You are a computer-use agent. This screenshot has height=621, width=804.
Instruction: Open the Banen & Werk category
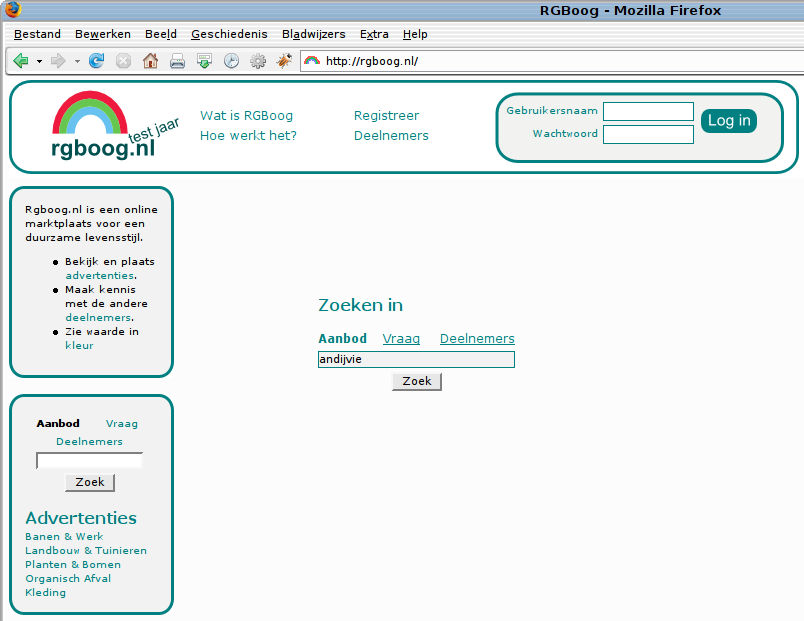point(64,536)
